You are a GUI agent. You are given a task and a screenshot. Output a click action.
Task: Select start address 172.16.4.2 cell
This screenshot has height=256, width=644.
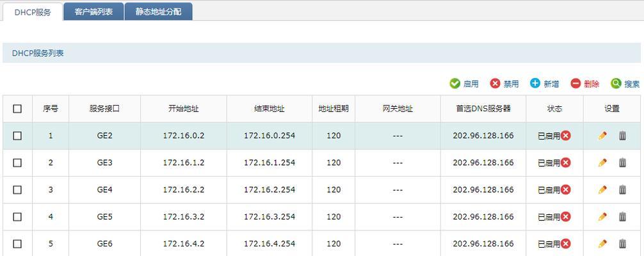point(184,244)
